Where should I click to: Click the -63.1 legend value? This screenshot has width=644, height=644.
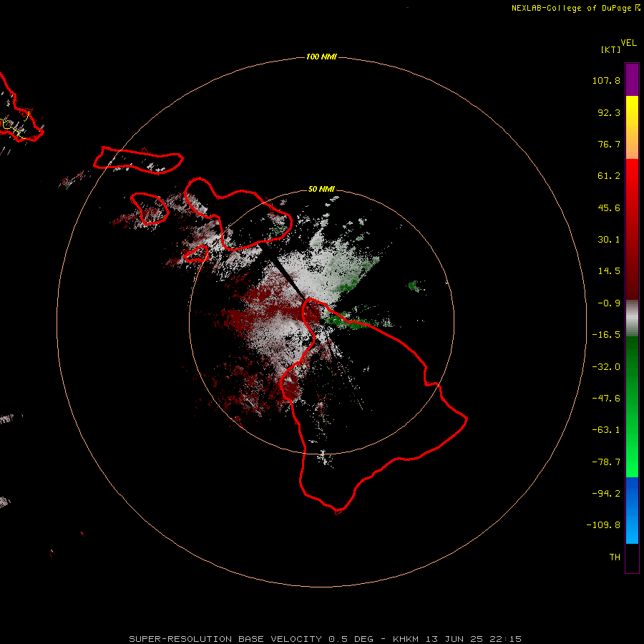point(606,430)
